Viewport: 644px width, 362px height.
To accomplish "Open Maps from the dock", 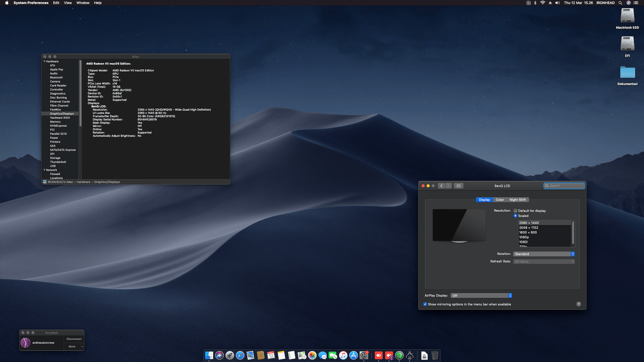I will (x=302, y=355).
